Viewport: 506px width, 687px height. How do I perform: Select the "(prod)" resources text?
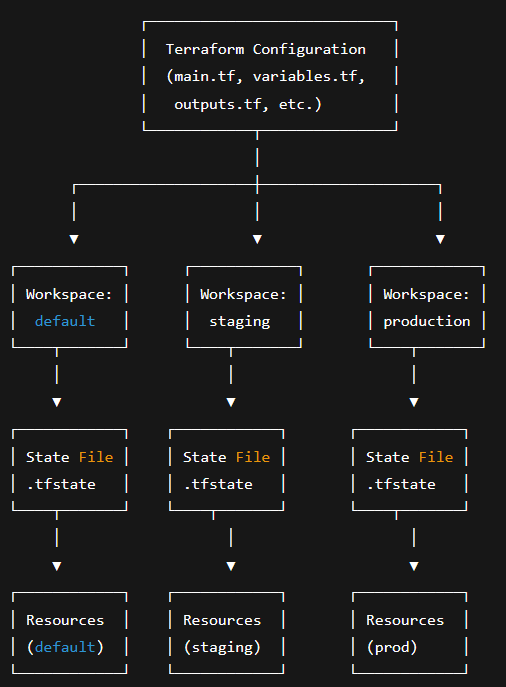pyautogui.click(x=392, y=648)
